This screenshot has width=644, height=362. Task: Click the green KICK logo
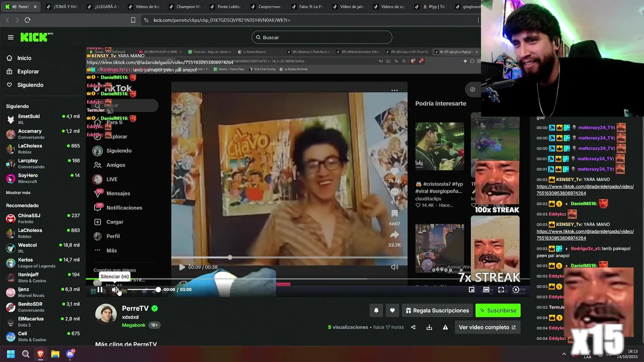(36, 37)
